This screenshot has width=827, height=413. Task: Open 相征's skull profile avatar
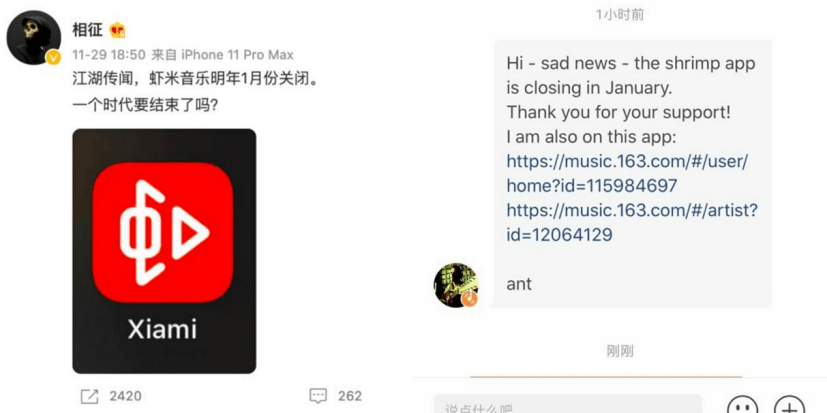pyautogui.click(x=34, y=37)
